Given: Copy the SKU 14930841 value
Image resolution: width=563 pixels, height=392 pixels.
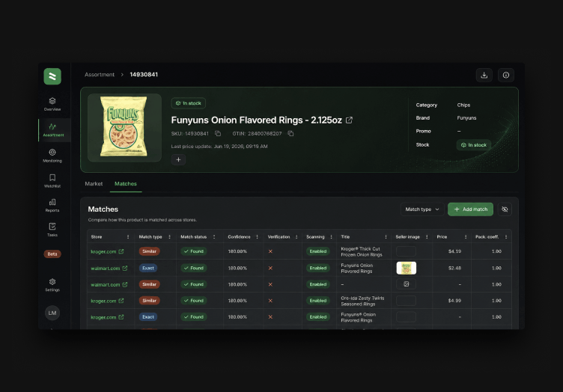Looking at the screenshot, I should point(218,133).
